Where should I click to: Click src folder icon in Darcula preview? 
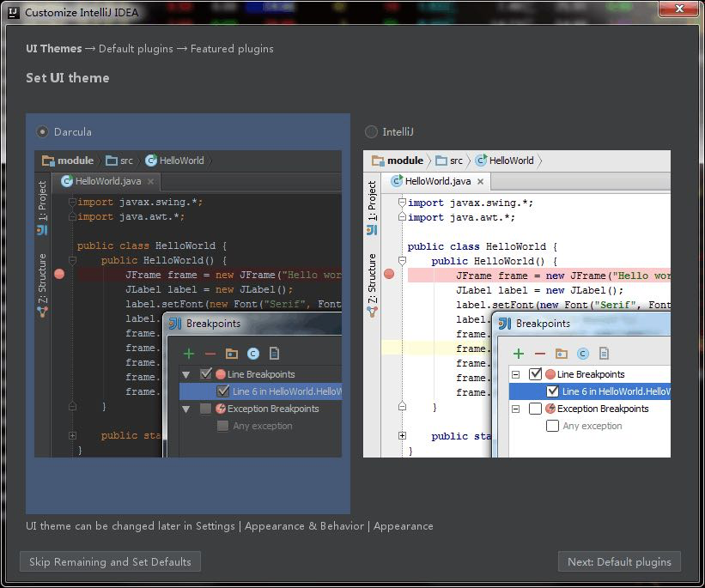pyautogui.click(x=111, y=161)
